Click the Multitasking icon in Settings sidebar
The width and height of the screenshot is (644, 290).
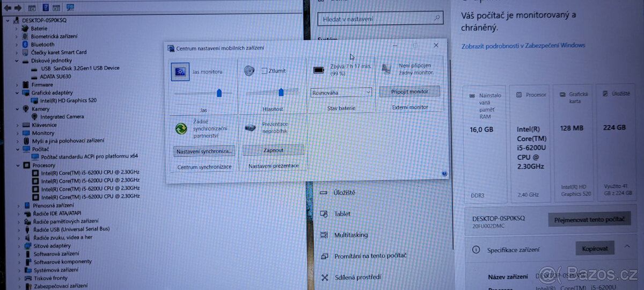(324, 235)
